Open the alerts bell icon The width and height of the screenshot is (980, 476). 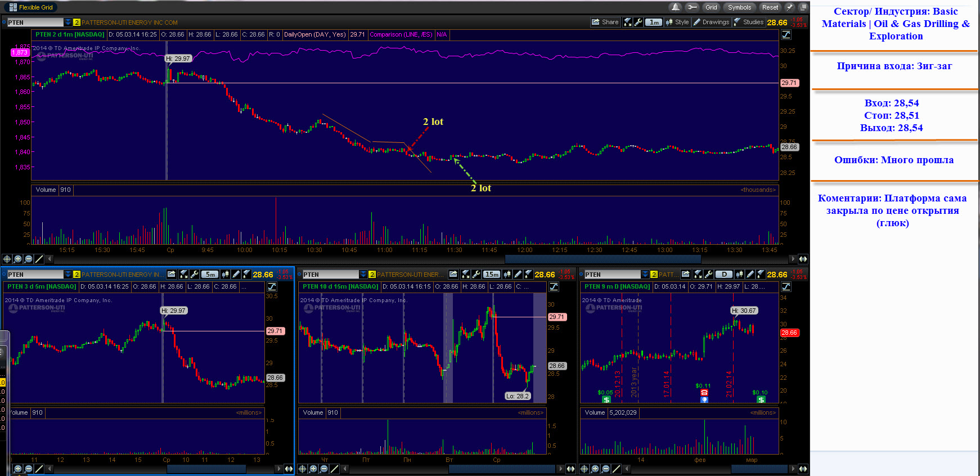(676, 7)
